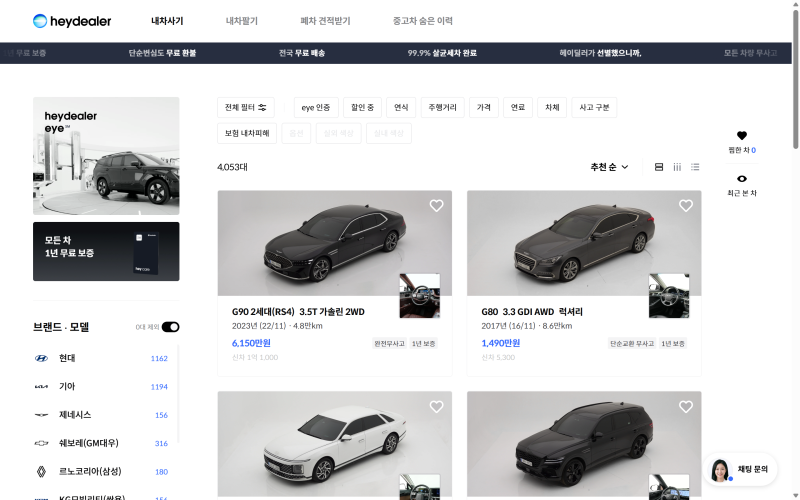Image resolution: width=800 pixels, height=500 pixels.
Task: Click the 99.9% 살균세차 완료 banner text
Action: (442, 53)
